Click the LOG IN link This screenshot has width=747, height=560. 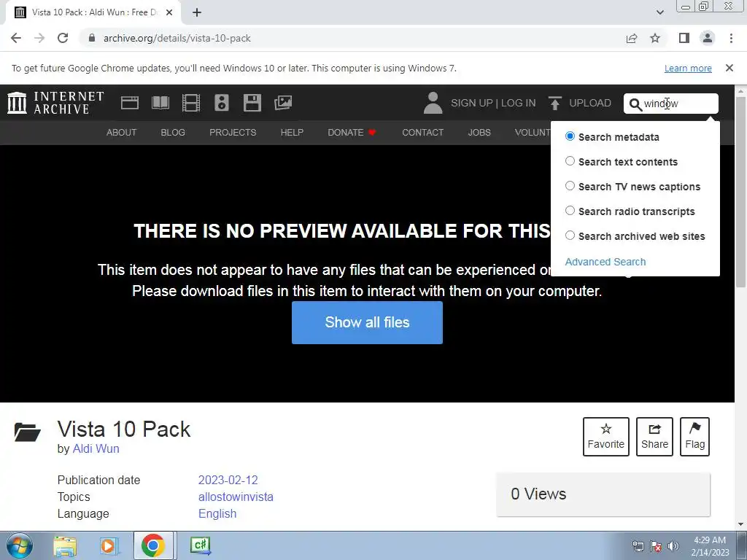coord(519,103)
